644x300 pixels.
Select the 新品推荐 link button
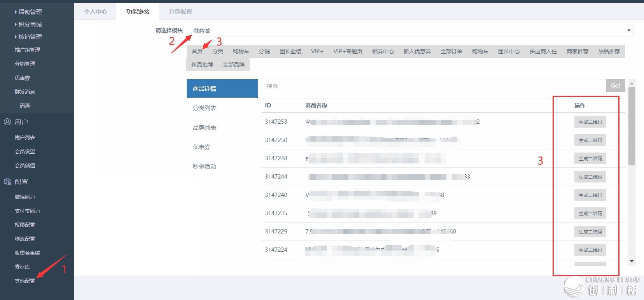pos(202,65)
